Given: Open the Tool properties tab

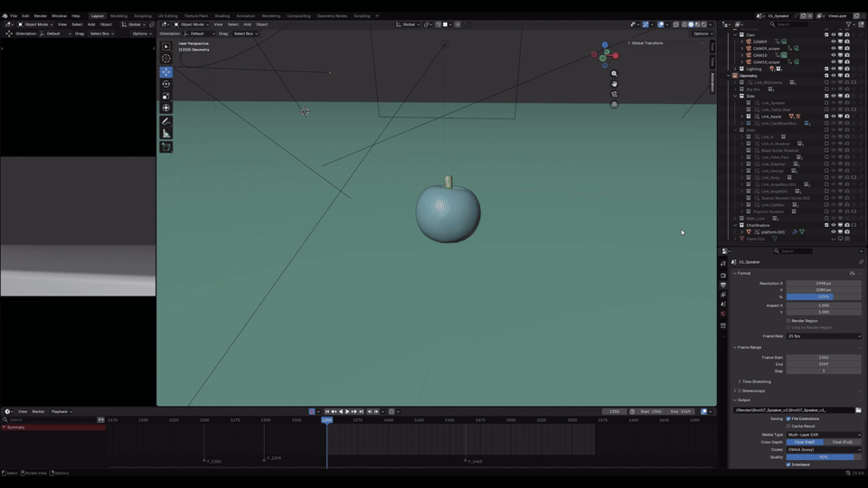Looking at the screenshot, I should (723, 264).
